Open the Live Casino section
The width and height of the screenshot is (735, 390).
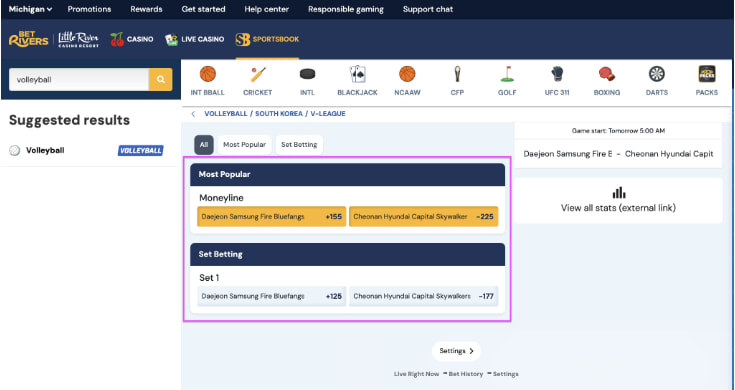[195, 39]
